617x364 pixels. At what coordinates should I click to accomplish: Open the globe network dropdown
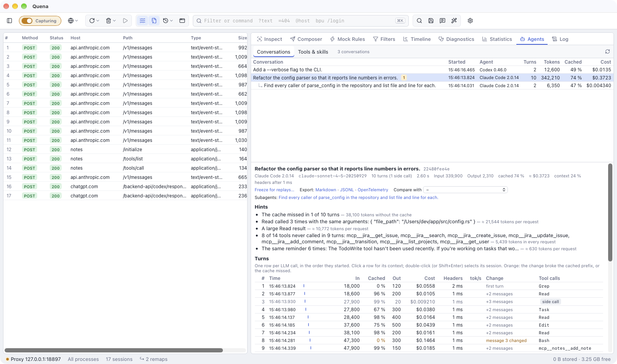[x=73, y=21]
